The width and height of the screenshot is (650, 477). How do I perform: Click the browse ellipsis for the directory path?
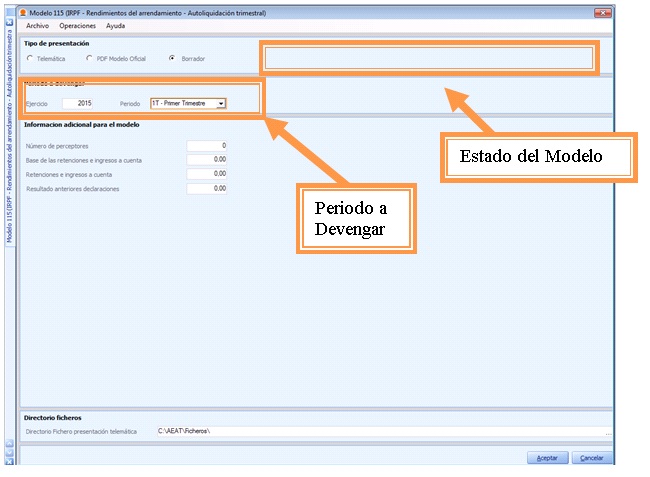point(608,431)
